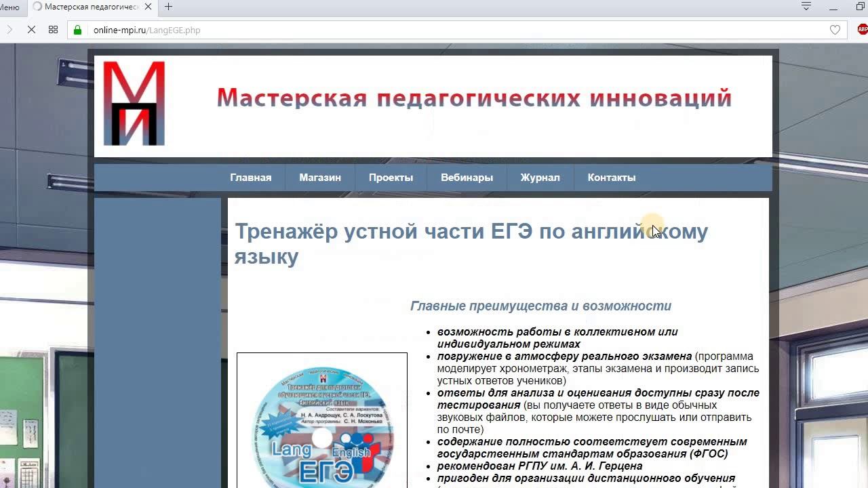Click the address bar with online-mpi.ru URL
Image resolution: width=868 pixels, height=488 pixels.
(x=456, y=30)
